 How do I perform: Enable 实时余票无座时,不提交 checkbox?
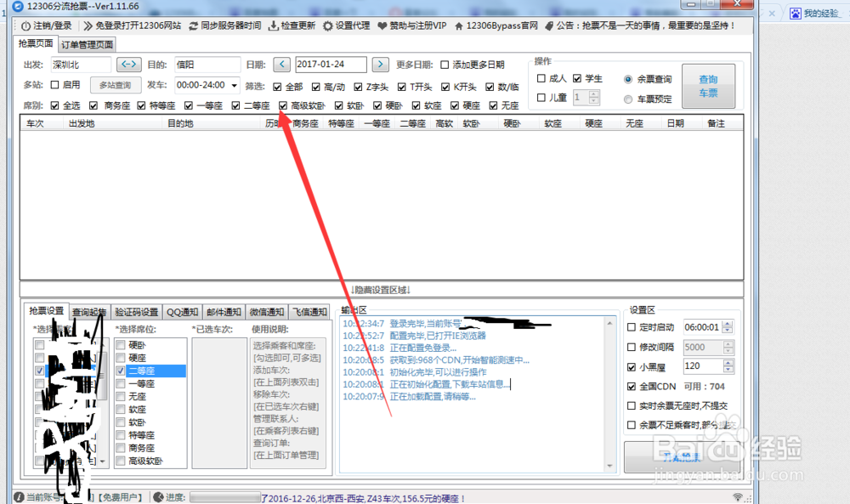click(x=632, y=406)
